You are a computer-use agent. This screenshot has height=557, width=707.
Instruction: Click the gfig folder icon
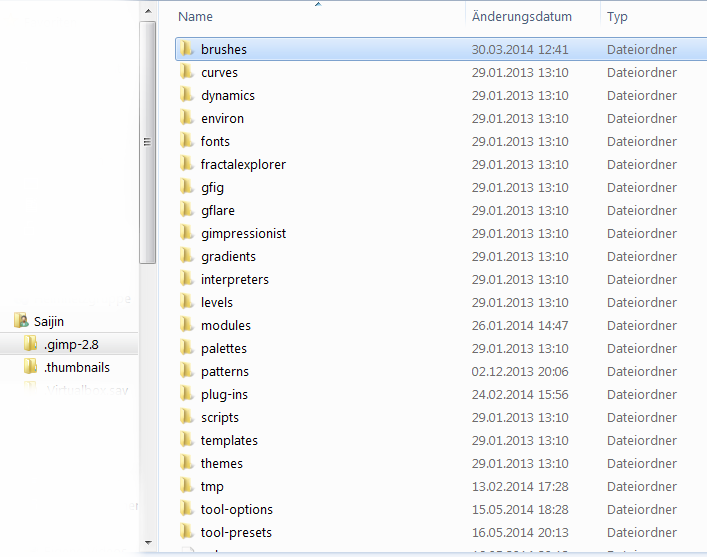[186, 187]
